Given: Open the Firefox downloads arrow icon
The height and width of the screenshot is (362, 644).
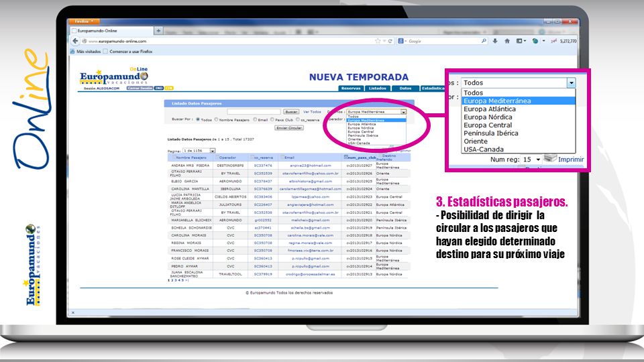Looking at the screenshot, I should point(495,41).
